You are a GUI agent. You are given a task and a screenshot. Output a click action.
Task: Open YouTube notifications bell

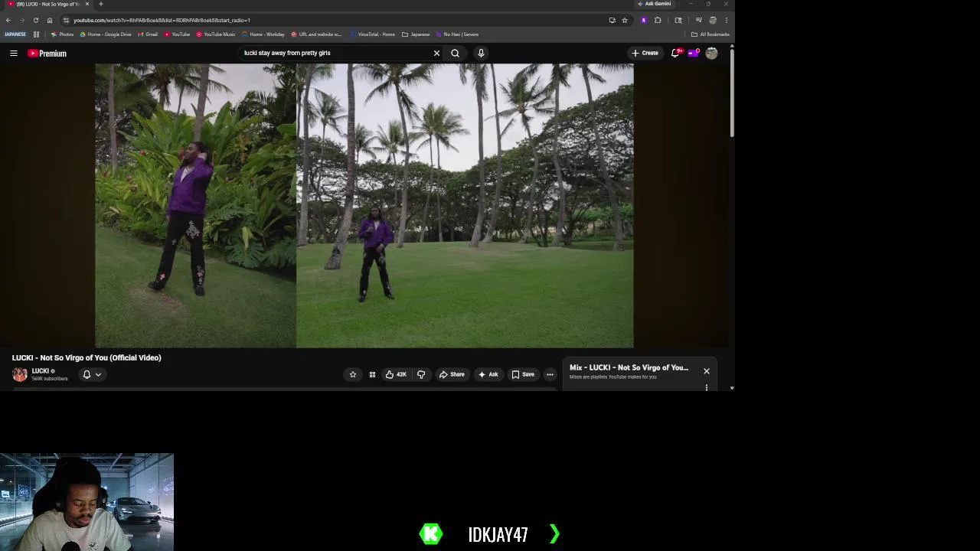(675, 53)
